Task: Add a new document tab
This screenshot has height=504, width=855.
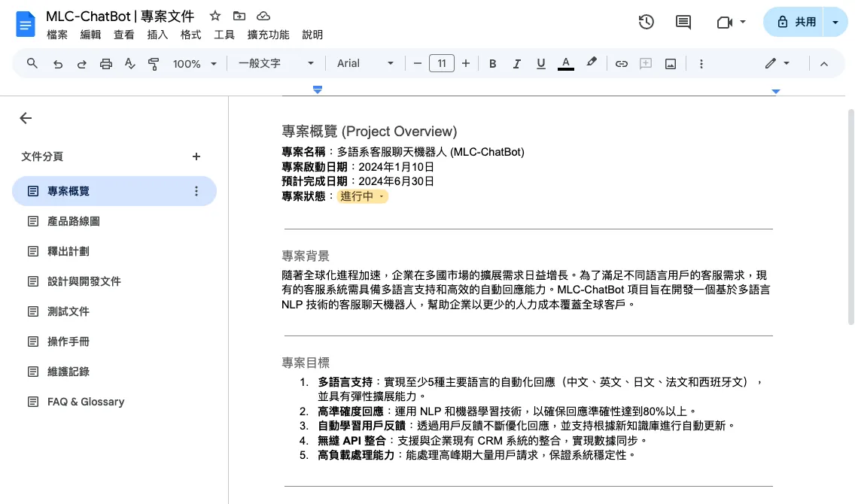Action: [x=196, y=156]
